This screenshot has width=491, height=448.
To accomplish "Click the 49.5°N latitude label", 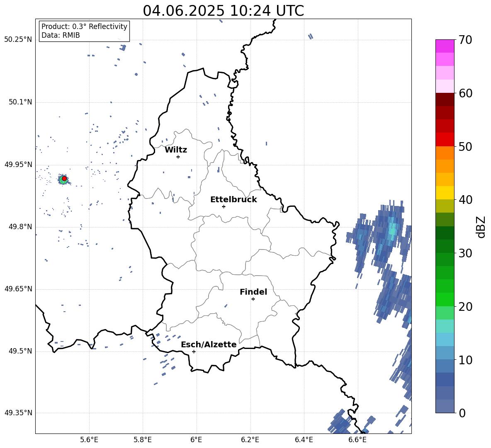I will click(x=20, y=351).
